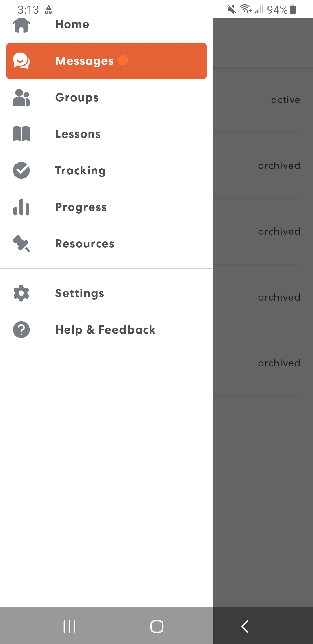Viewport: 313px width, 644px height.
Task: Tap the Messages chat bubble icon
Action: (21, 61)
